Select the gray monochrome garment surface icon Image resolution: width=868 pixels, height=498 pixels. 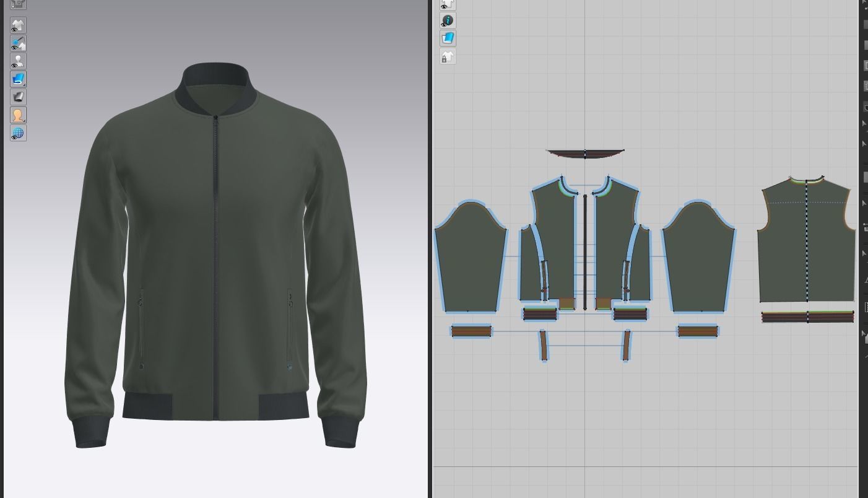click(18, 97)
